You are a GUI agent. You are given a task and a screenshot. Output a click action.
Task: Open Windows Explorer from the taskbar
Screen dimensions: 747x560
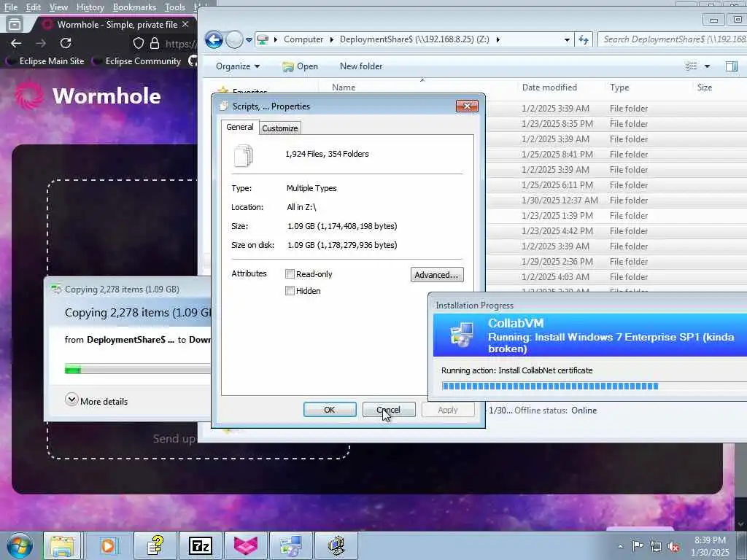tap(63, 545)
